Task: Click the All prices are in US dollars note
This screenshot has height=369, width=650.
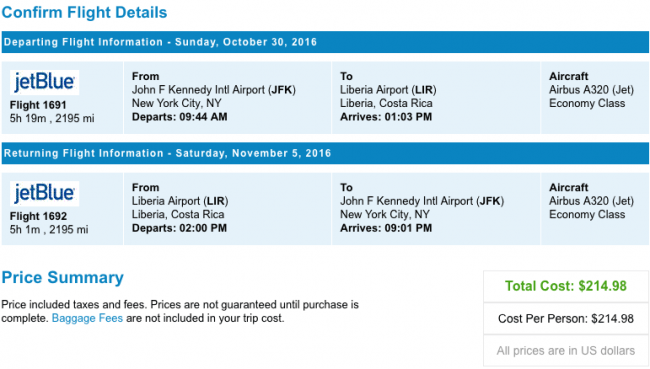Action: [566, 351]
